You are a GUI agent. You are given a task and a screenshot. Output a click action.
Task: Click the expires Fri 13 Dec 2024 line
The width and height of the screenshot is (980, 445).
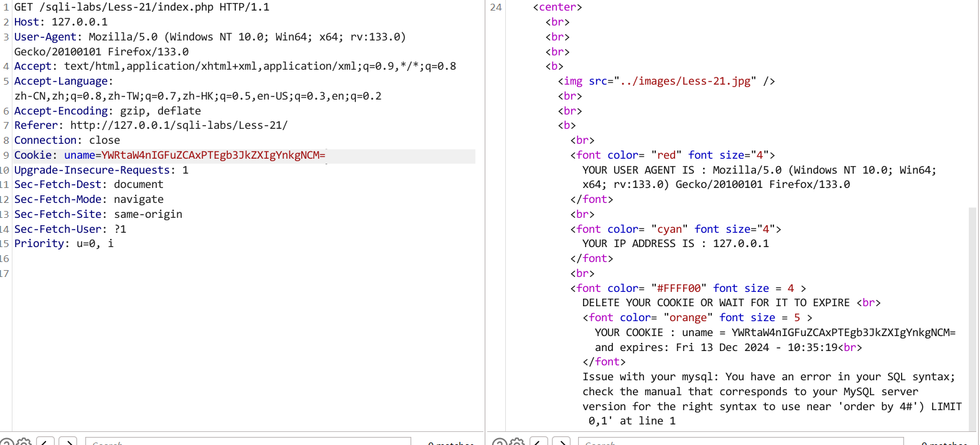click(x=729, y=347)
